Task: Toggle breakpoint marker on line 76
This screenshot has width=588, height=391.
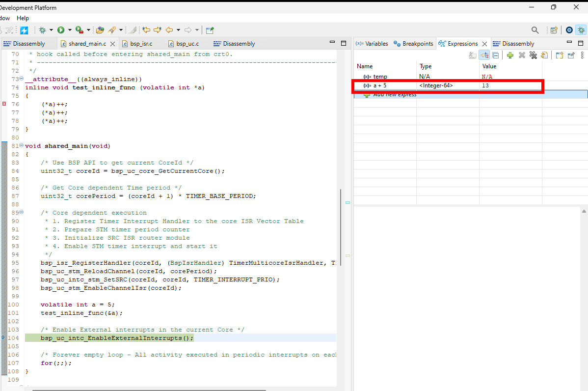Action: click(x=4, y=104)
